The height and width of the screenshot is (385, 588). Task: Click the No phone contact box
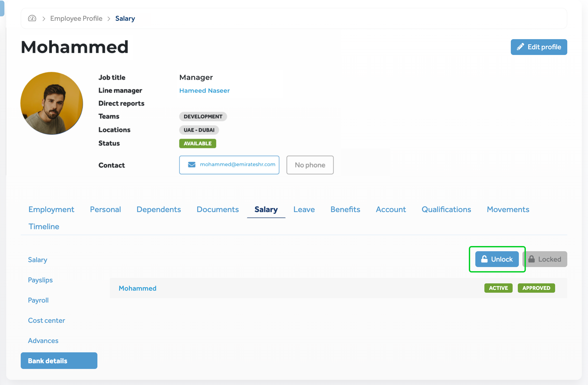point(310,165)
